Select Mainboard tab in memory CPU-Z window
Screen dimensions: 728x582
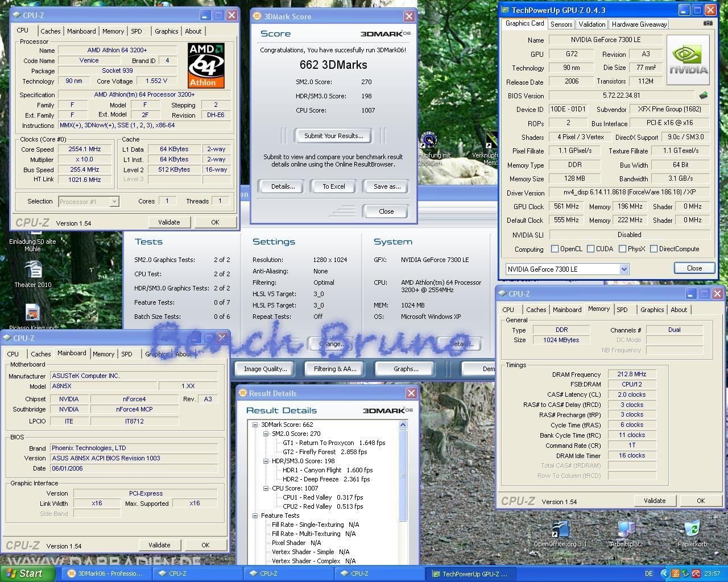[567, 310]
